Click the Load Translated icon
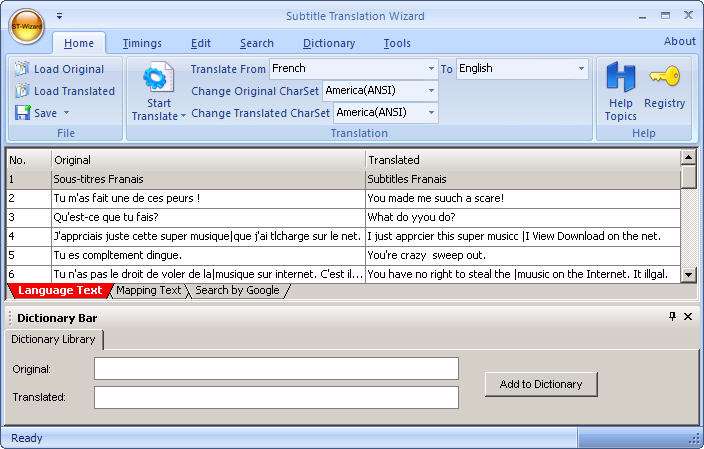The width and height of the screenshot is (704, 449). 22,91
